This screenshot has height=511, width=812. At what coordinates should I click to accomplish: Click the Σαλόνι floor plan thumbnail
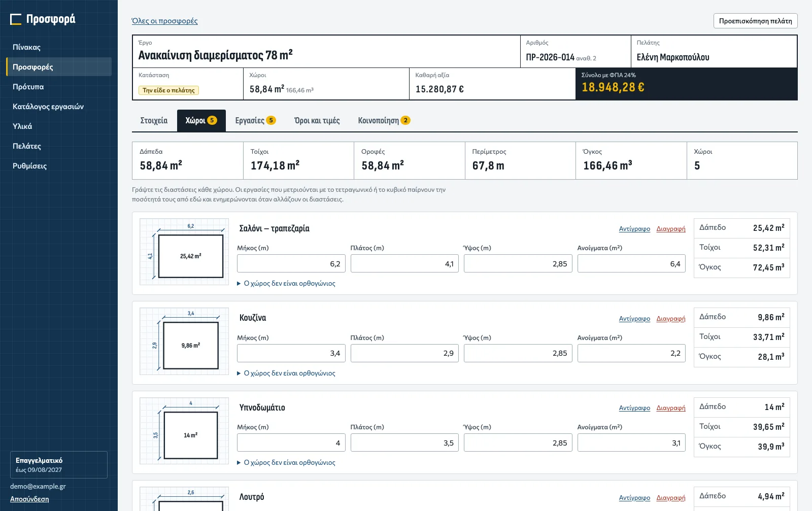(184, 252)
